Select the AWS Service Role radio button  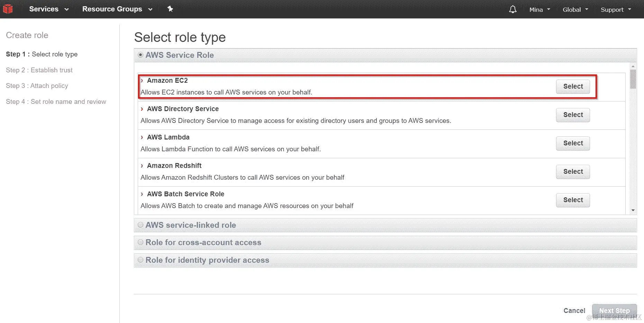140,55
